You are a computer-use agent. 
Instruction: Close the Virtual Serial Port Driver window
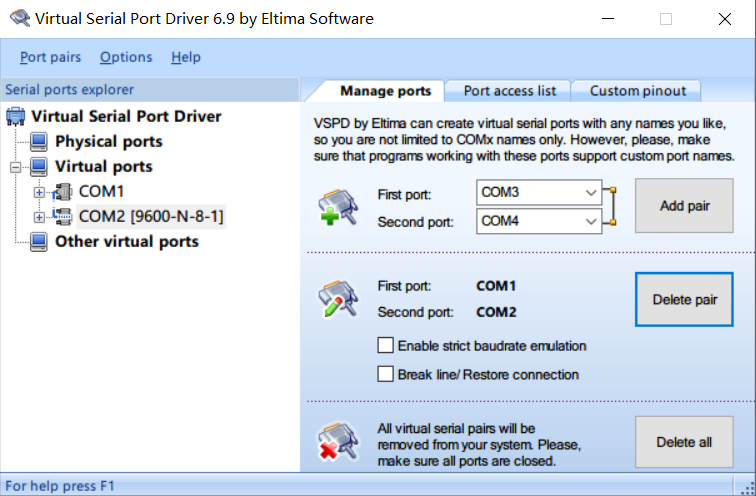pos(725,19)
